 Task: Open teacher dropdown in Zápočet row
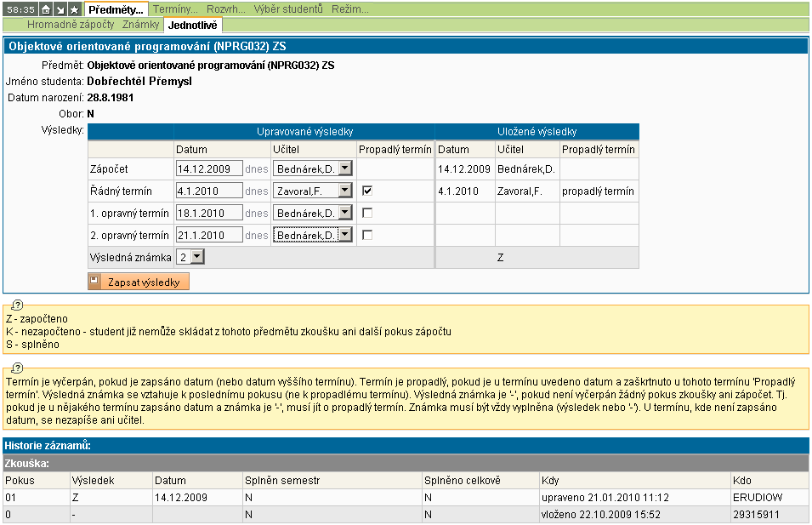(x=344, y=169)
